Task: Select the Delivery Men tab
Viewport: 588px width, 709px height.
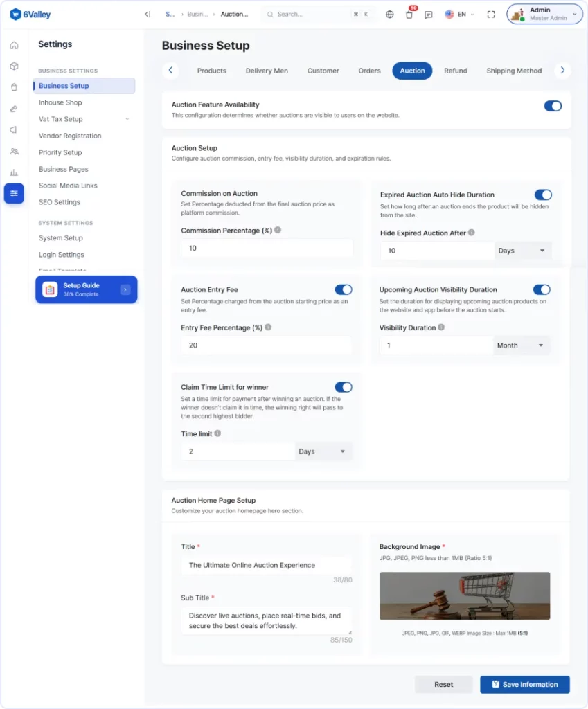Action: tap(267, 71)
